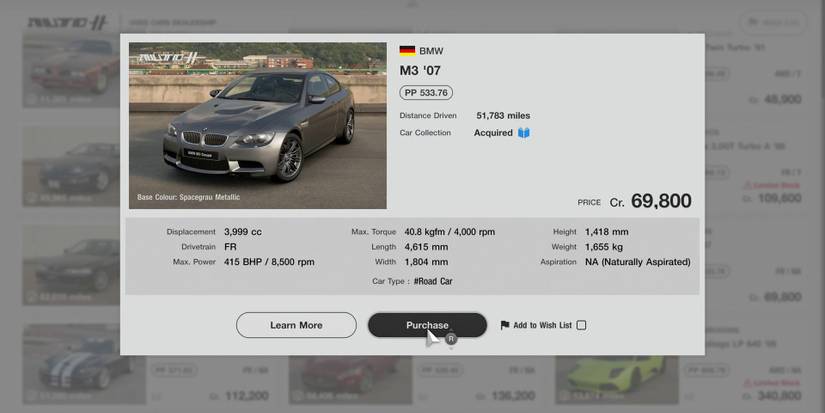Click the M3 '07 title
This screenshot has height=413, width=825.
(420, 70)
